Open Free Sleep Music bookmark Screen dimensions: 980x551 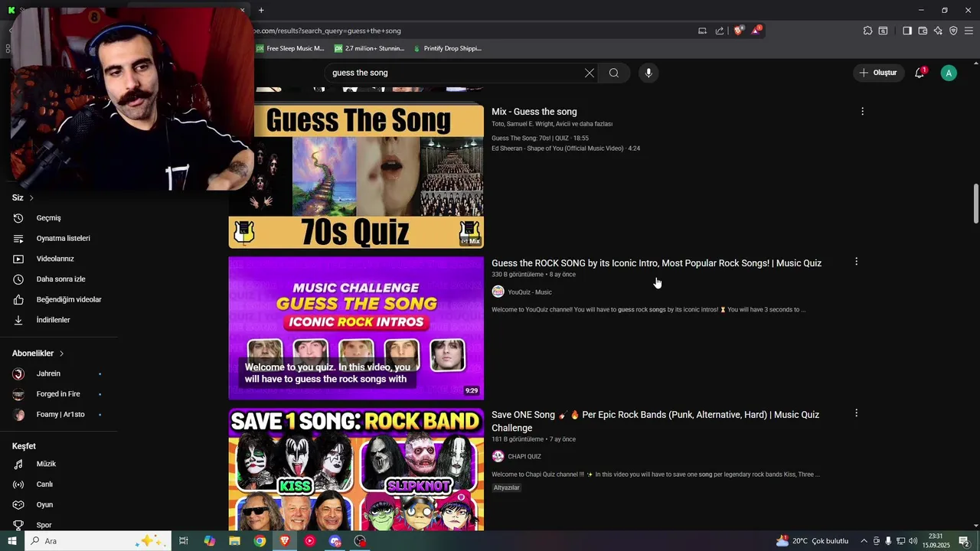coord(290,48)
